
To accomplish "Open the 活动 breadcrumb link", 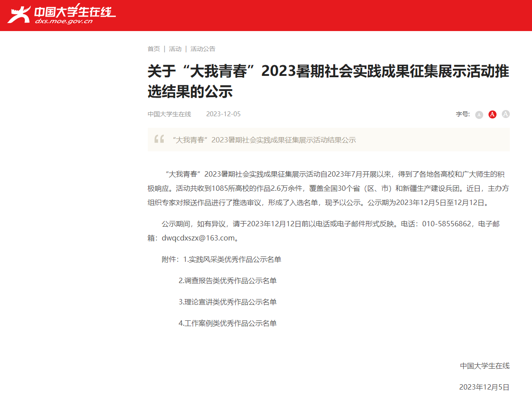I will point(175,49).
